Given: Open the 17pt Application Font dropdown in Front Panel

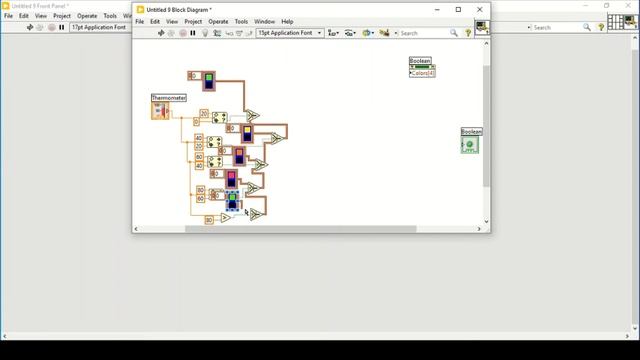Looking at the screenshot, I should pyautogui.click(x=100, y=27).
